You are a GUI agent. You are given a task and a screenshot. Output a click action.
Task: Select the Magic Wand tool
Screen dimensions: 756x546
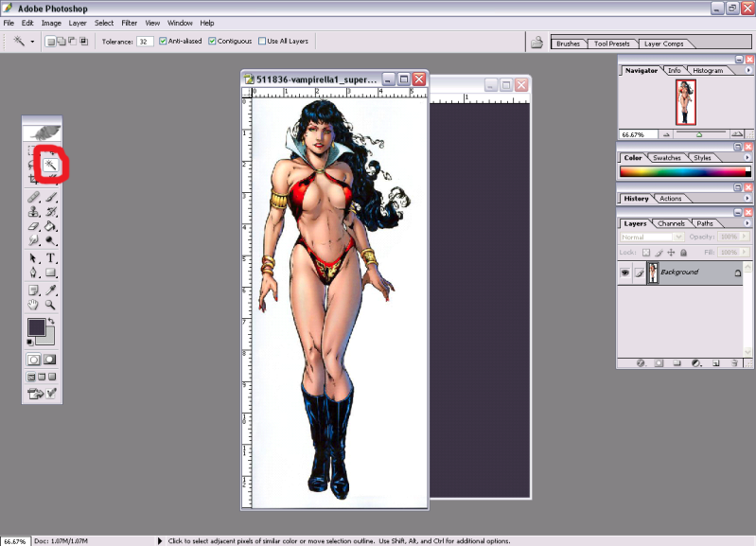click(x=51, y=165)
